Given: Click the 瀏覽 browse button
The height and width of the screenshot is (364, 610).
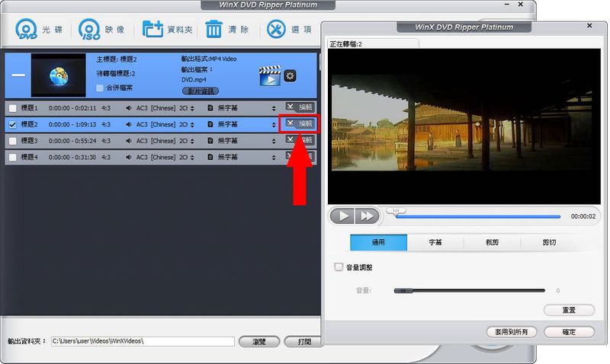Looking at the screenshot, I should click(x=259, y=341).
